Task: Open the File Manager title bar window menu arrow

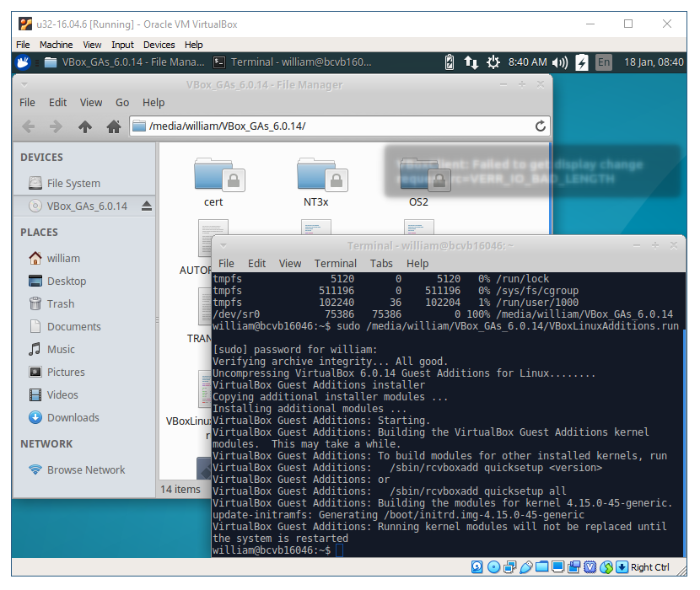Action: 24,84
